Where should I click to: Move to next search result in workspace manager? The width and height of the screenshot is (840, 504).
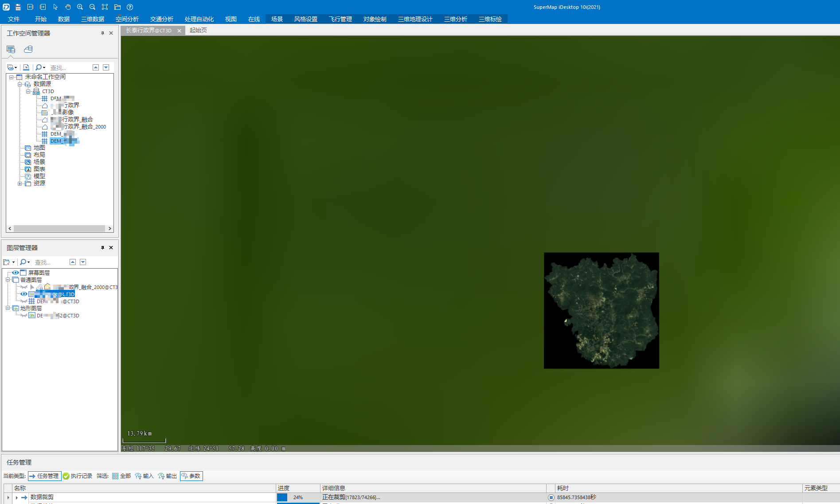pos(106,67)
